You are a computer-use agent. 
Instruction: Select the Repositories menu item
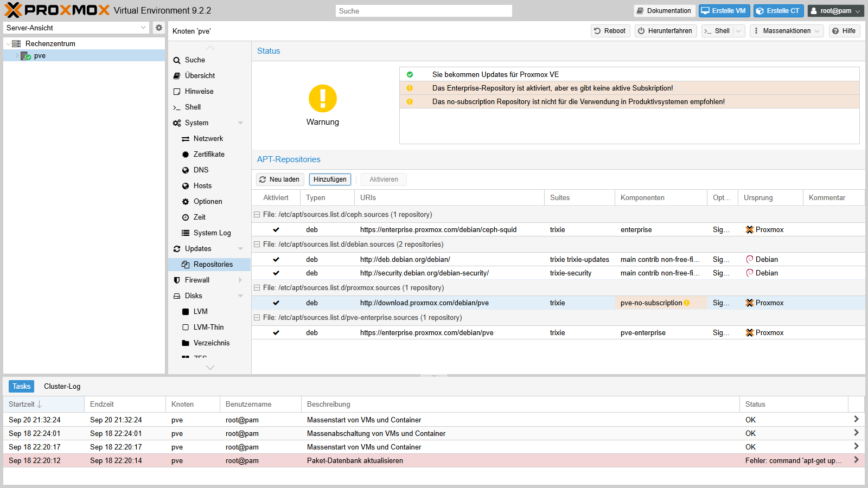[209, 264]
